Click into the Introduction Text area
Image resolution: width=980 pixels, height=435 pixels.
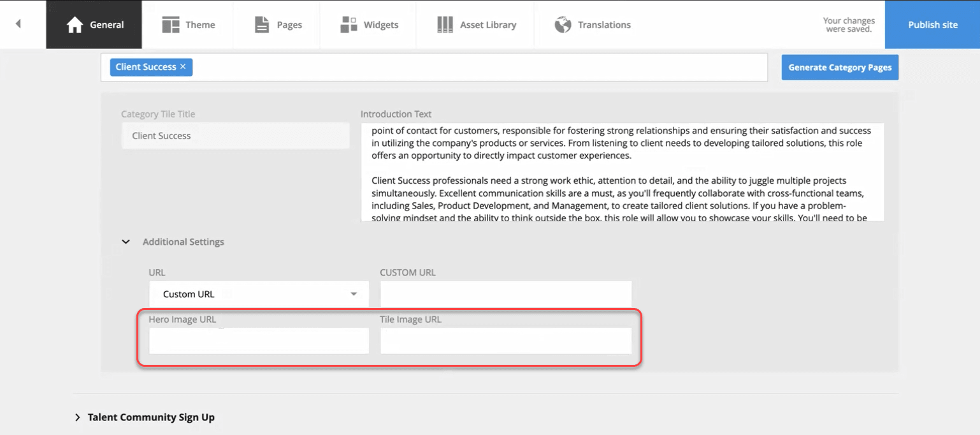click(623, 172)
